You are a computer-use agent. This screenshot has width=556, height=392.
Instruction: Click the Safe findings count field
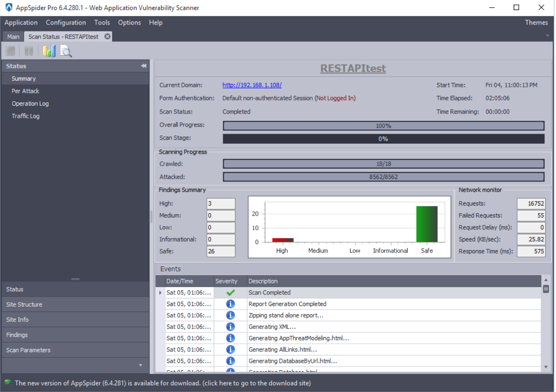[221, 251]
